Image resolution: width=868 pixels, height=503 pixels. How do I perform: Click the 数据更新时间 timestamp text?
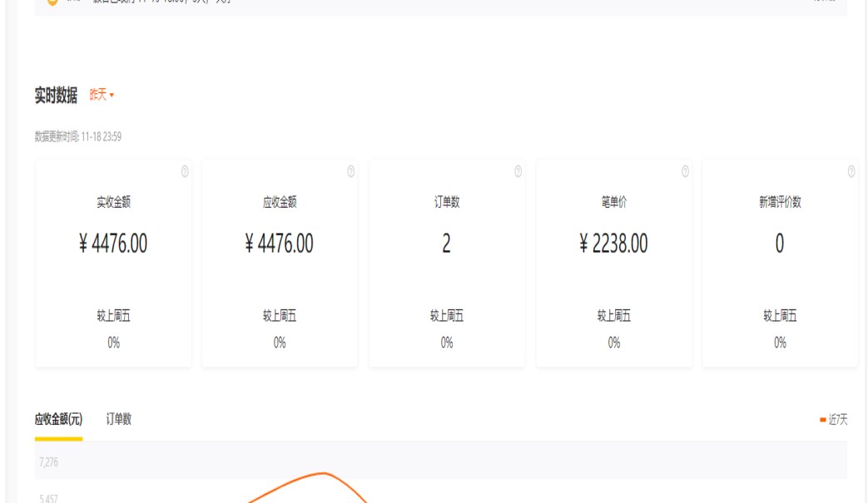[x=78, y=136]
